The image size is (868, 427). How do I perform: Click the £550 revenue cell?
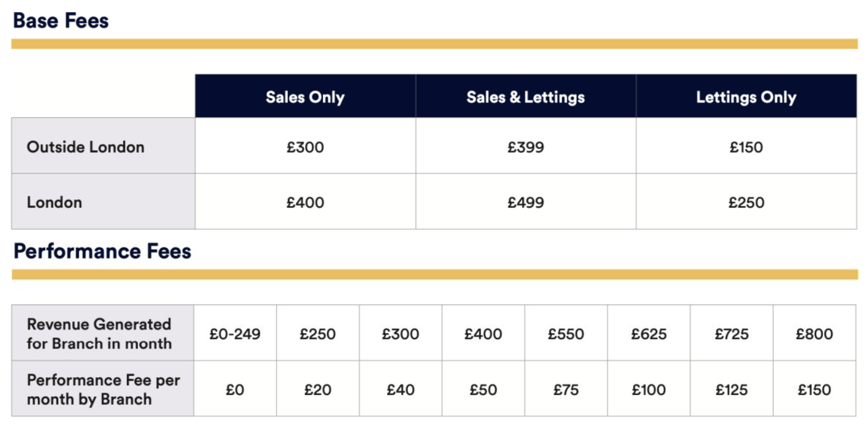click(x=566, y=334)
